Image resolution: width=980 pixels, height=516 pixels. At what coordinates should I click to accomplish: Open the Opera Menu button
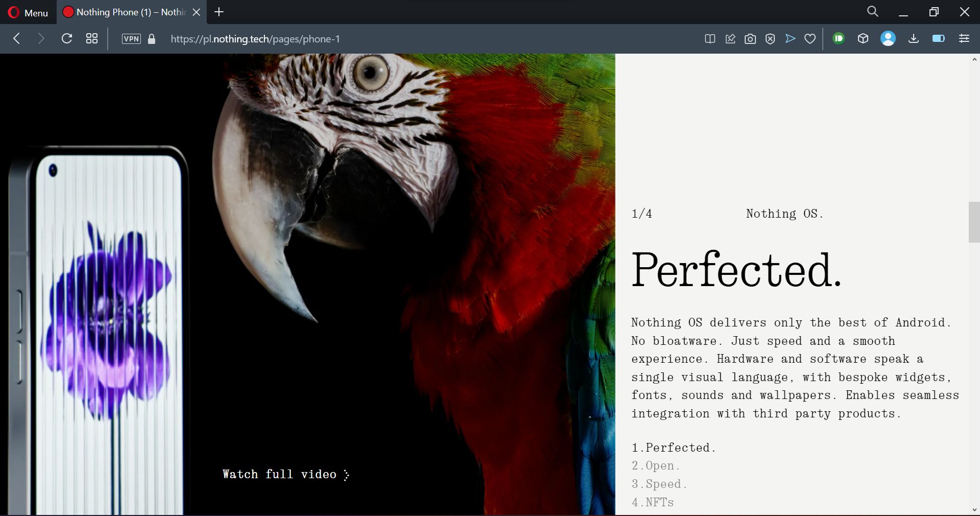[x=28, y=12]
